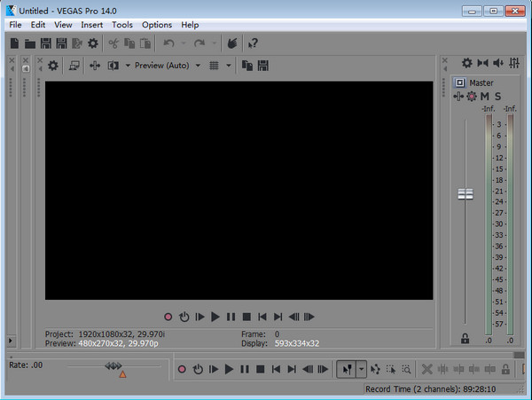Open Project Video Properties gear in preview toolbar
The image size is (532, 400).
(53, 65)
